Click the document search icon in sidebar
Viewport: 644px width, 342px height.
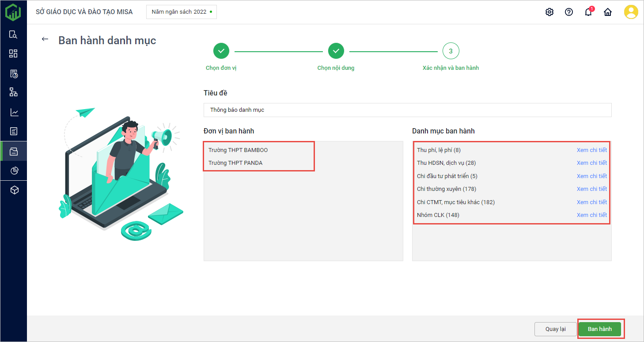(x=13, y=34)
